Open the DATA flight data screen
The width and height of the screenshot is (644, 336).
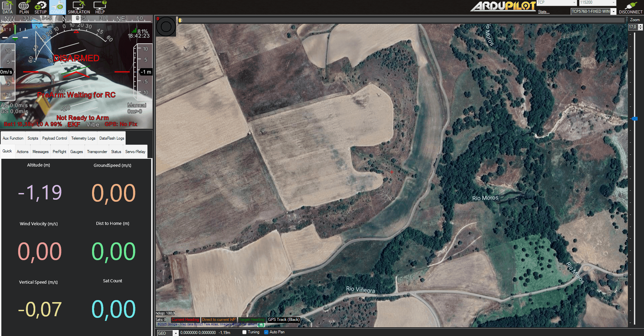tap(7, 7)
